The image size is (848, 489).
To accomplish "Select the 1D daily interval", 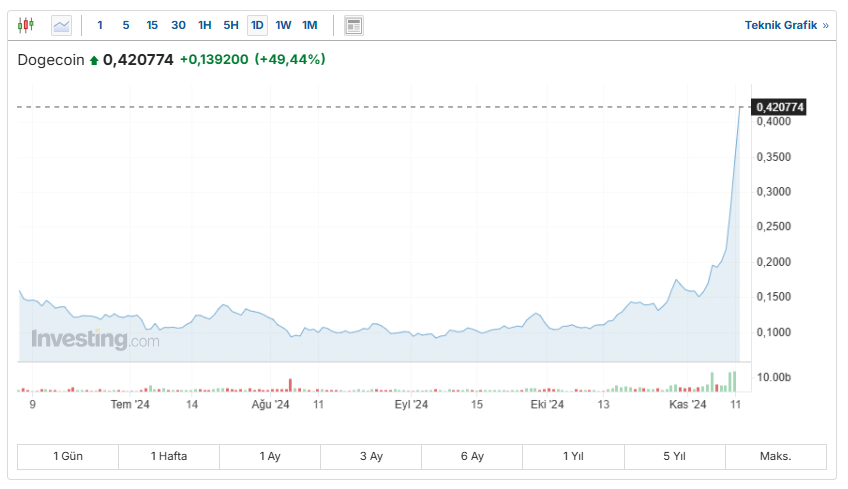I will [x=257, y=25].
